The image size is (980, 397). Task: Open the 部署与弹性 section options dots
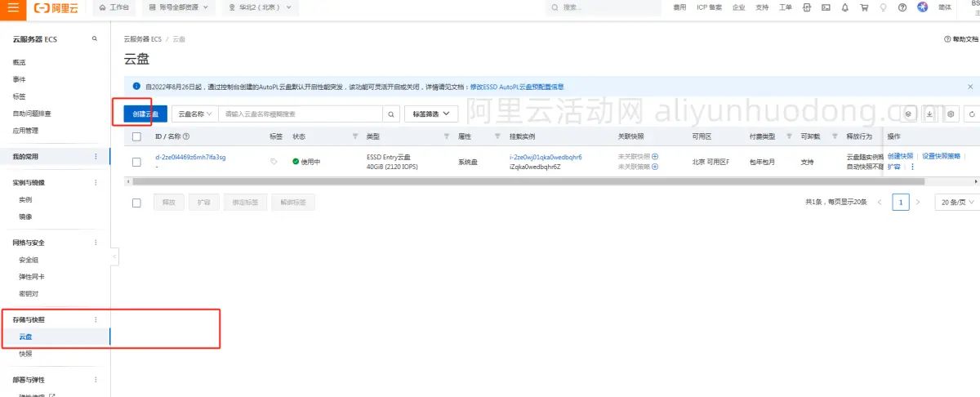click(x=96, y=380)
